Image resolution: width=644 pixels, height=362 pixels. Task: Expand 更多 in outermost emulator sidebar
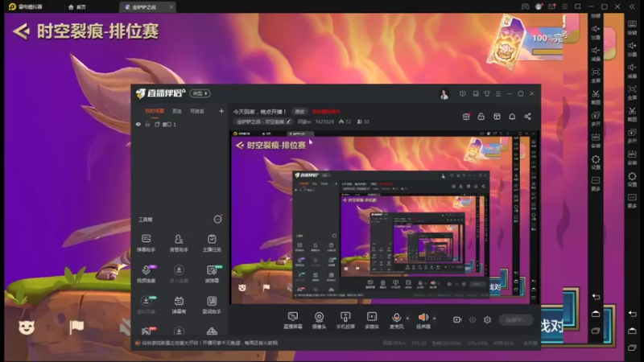point(632,200)
